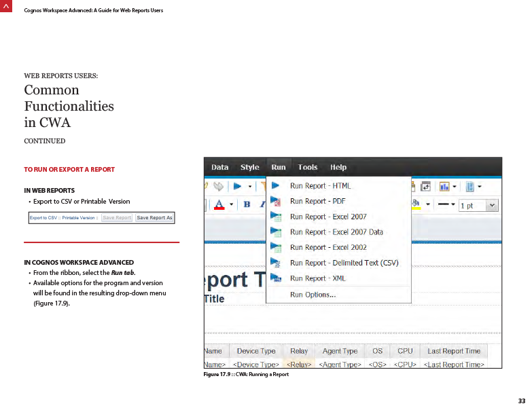Click the Delimited Text CSV run icon
The height and width of the screenshot is (406, 532).
275,263
